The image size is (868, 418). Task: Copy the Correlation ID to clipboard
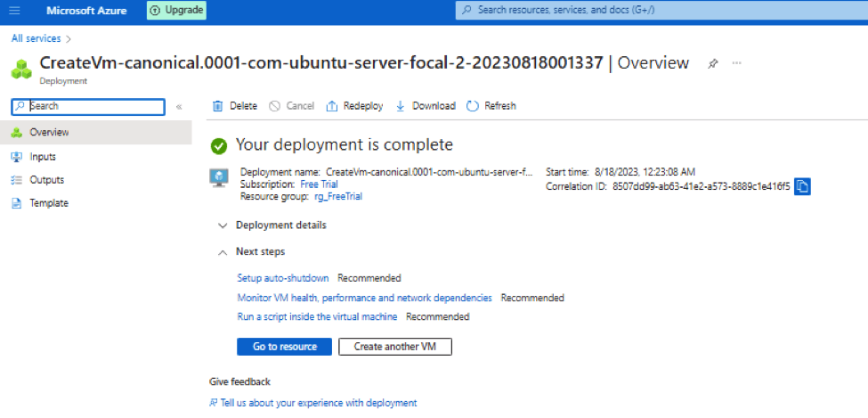[802, 186]
